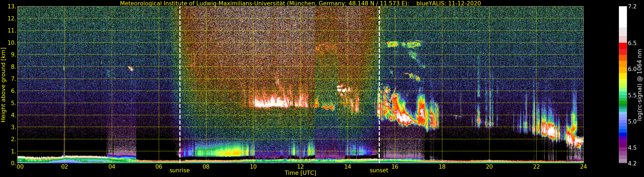Screen dimensions: 644x177
Task: Click the 'Height above ground [km]' axis label
Action: 3,85
